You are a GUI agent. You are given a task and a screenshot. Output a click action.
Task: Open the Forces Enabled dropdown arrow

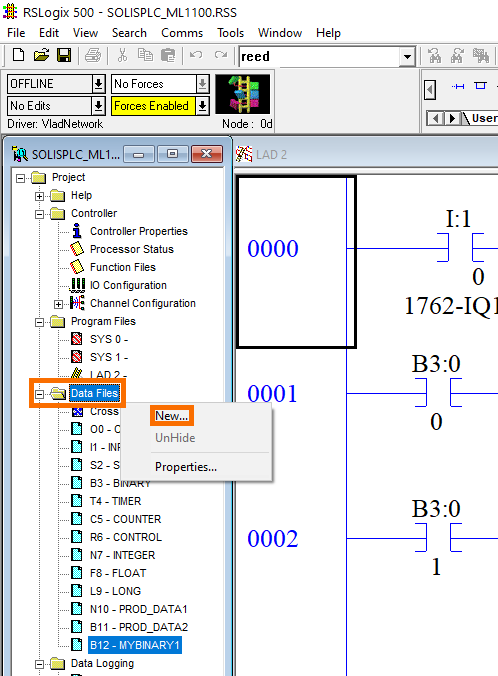[202, 106]
